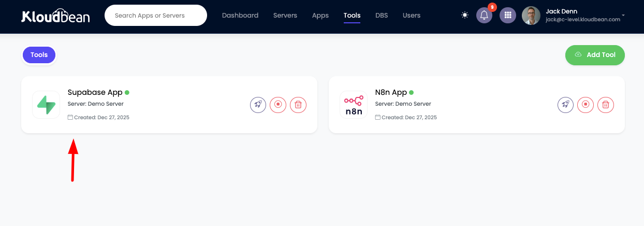This screenshot has height=226, width=644.
Task: Click the Kloudbean logo
Action: (55, 17)
